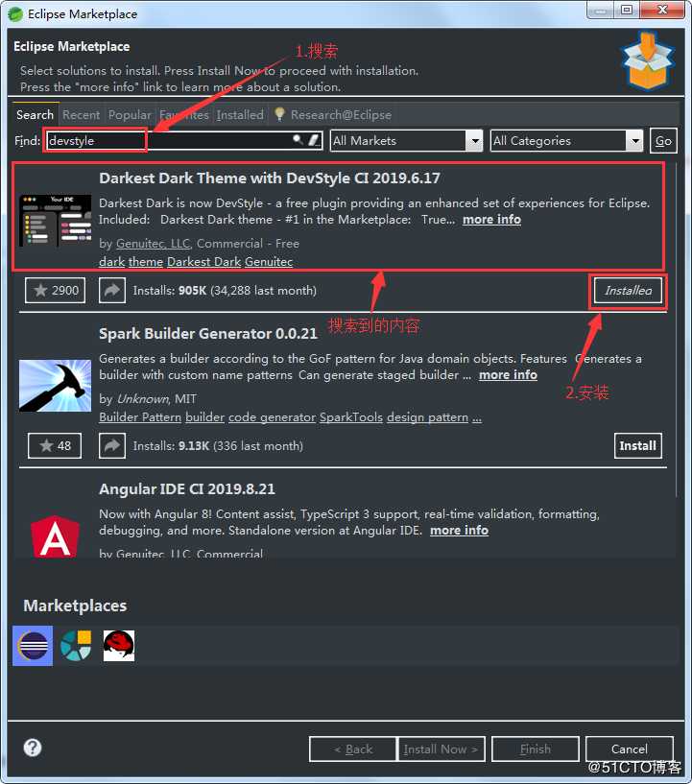Screen dimensions: 692x784
Task: Click the results list vertical scrollbar
Action: tap(677, 330)
